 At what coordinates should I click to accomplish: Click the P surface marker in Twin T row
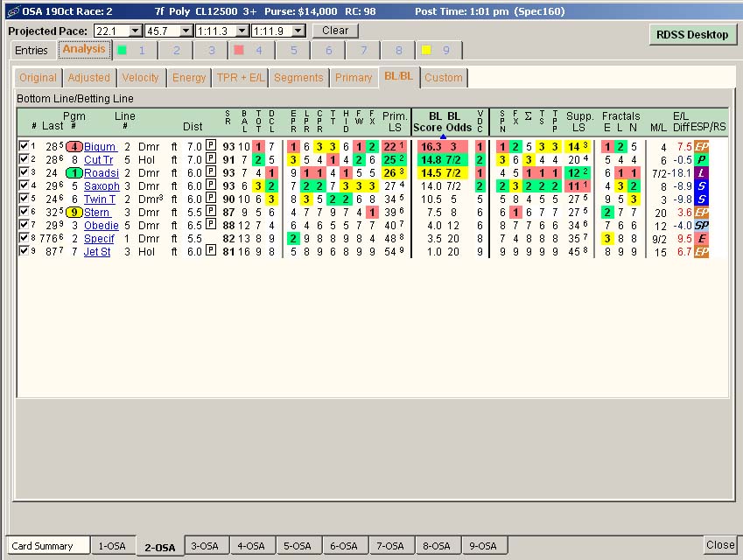point(211,198)
